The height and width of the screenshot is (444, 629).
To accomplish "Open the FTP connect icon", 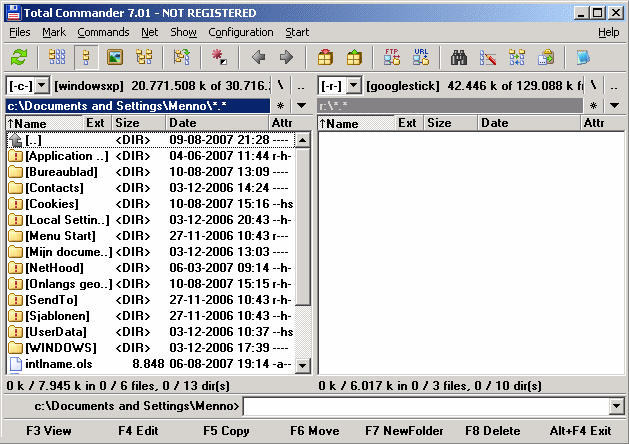I will (392, 57).
